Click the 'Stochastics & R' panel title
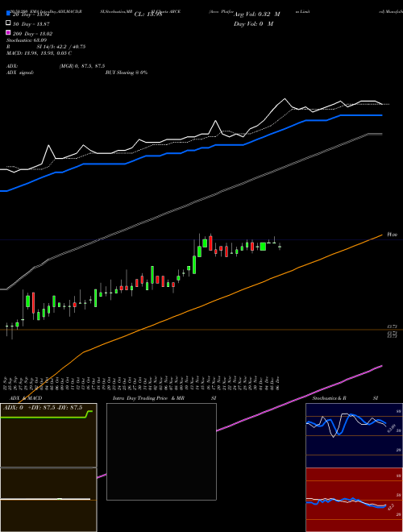Viewport: 403px width, 532px height. tap(330, 398)
